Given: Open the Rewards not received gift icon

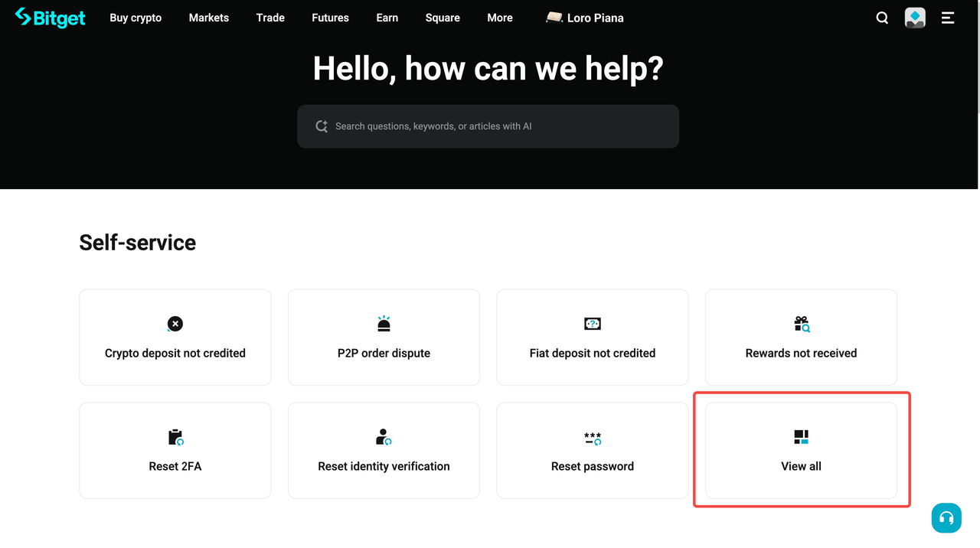Looking at the screenshot, I should click(801, 324).
